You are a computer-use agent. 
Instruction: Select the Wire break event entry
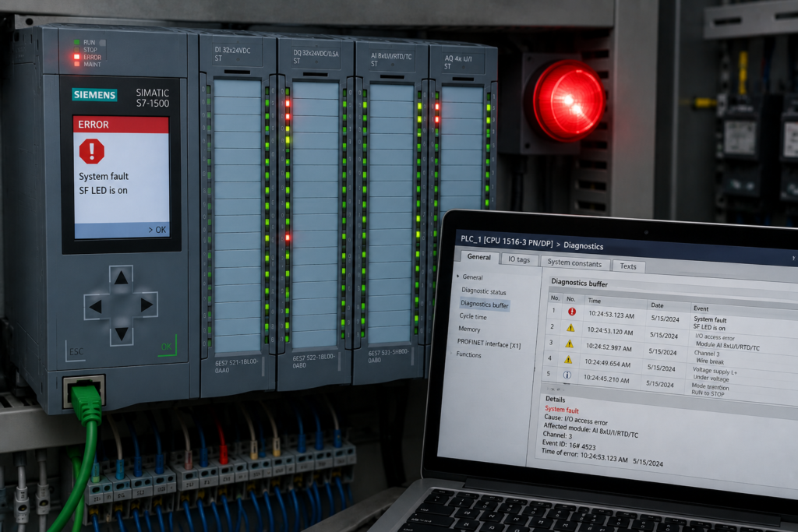click(x=710, y=361)
